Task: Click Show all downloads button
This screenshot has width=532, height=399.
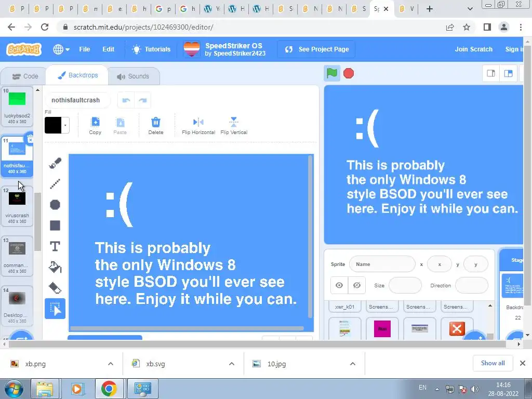Action: 493,363
